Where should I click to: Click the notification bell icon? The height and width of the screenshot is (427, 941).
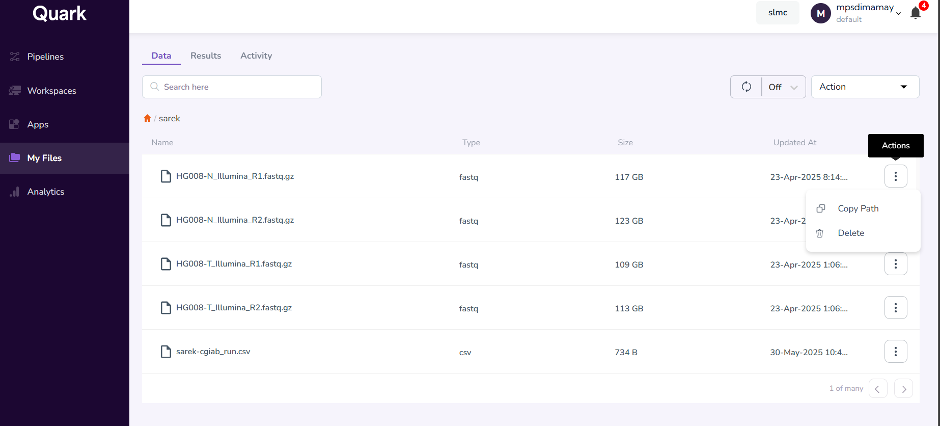click(x=915, y=13)
